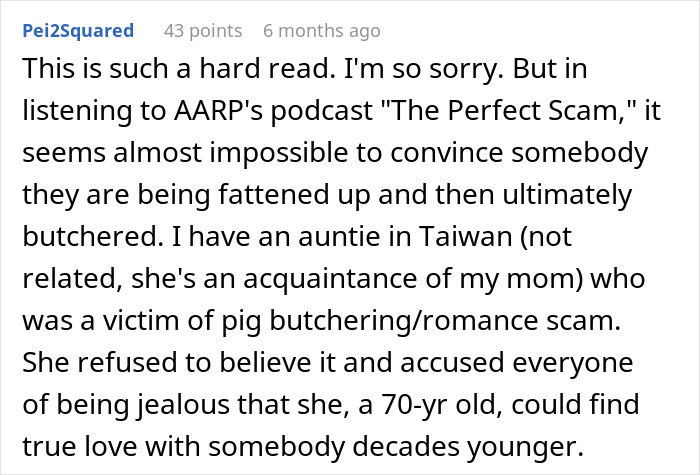
Task: Click the 6 months ago timestamp
Action: [321, 31]
